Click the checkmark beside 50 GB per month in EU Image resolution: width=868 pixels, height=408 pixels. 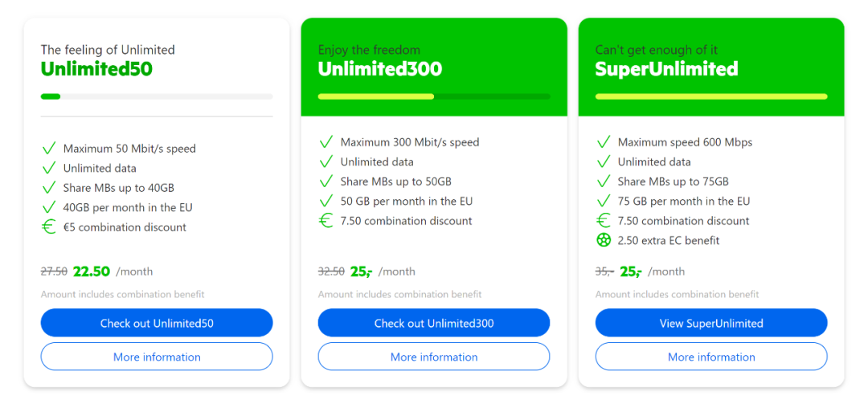326,202
